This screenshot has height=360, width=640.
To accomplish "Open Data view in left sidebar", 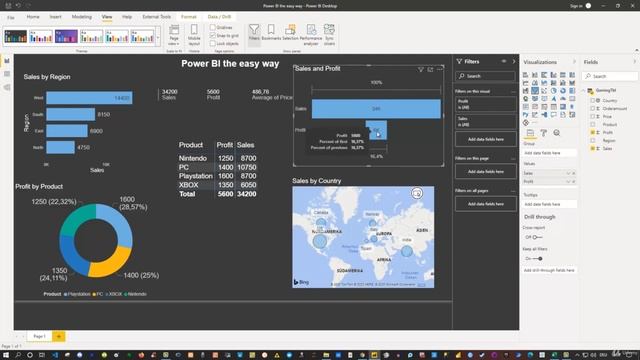I will click(7, 74).
